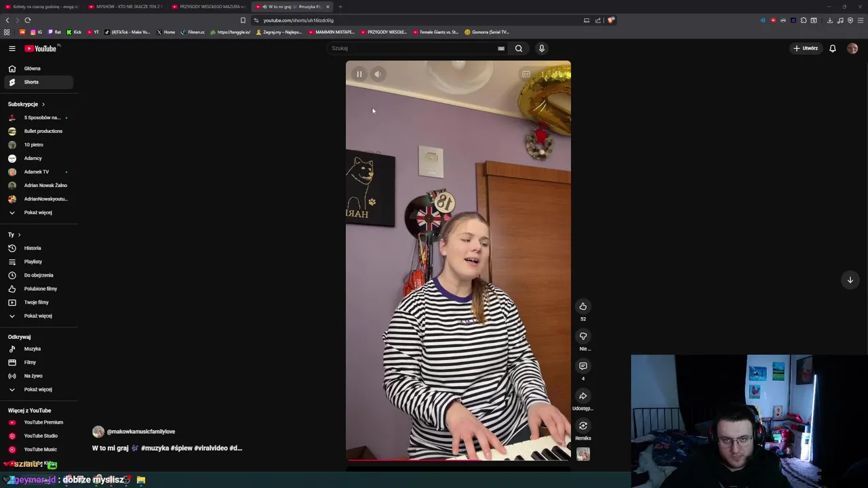This screenshot has height=488, width=868.
Task: Go back in browser history
Action: [7, 20]
